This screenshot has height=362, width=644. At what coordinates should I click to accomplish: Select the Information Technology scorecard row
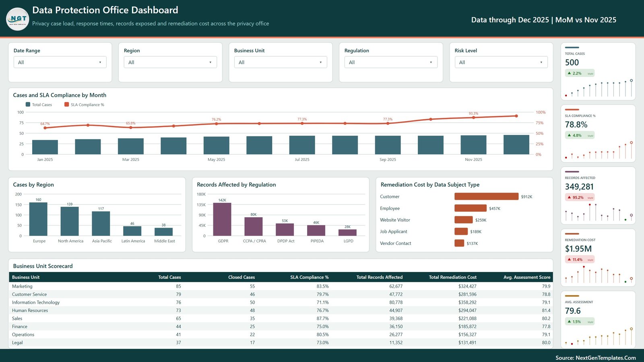(x=281, y=302)
